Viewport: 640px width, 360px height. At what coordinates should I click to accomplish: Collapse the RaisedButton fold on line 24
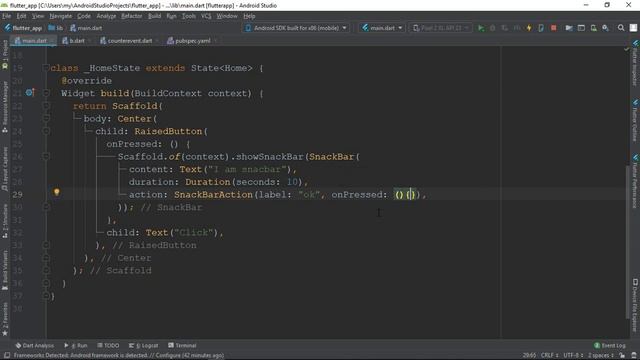point(46,131)
